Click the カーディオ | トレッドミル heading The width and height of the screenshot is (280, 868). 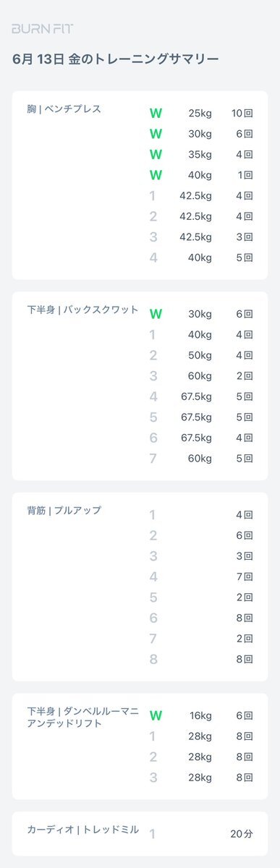coord(82,830)
